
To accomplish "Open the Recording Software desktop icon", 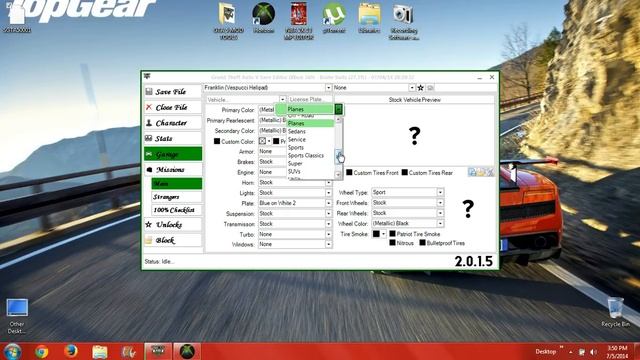I will point(404,21).
